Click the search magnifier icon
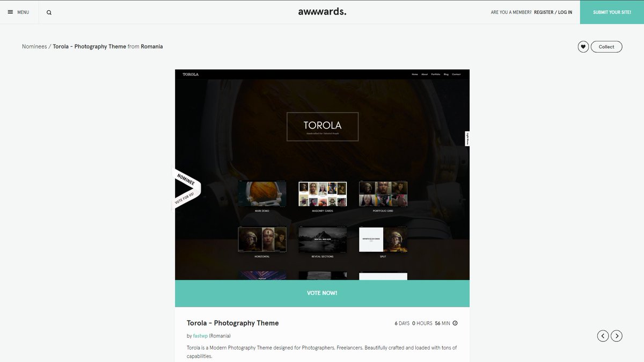This screenshot has width=644, height=362. click(49, 12)
